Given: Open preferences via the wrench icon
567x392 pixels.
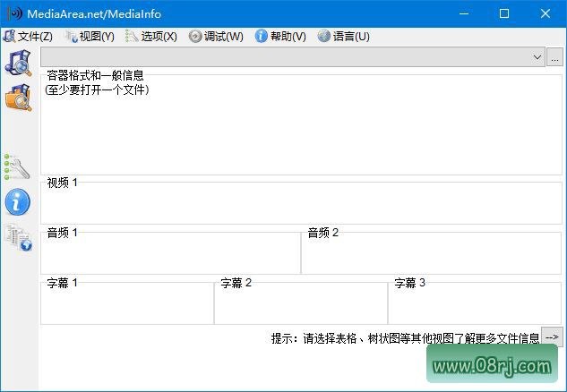Looking at the screenshot, I should pyautogui.click(x=17, y=166).
